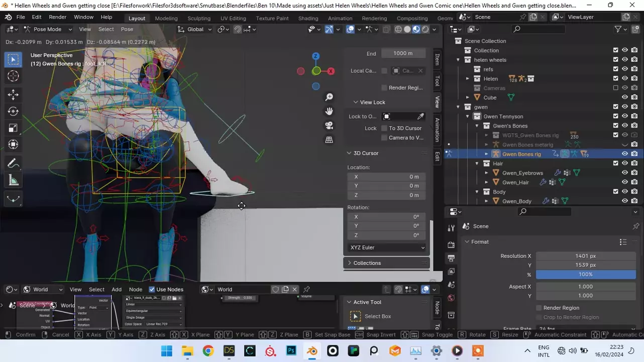Screen dimensions: 644x362
Task: Expand the Collections panel
Action: (367, 263)
